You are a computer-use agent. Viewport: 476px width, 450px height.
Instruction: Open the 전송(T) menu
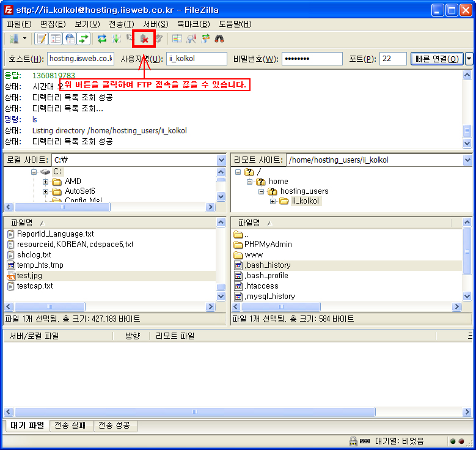coord(122,24)
